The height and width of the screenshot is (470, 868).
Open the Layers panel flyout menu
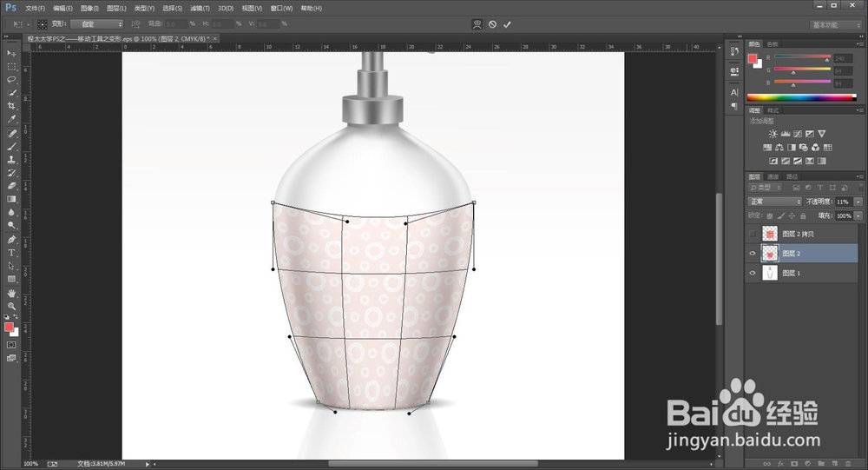point(860,177)
